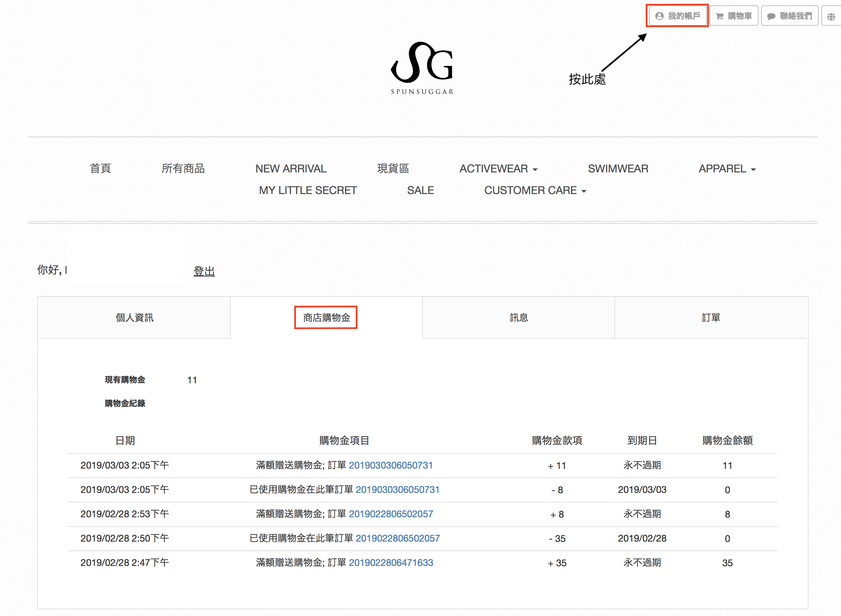Screen dimensions: 841x616
Task: Expand the CUSTOMER CARE dropdown
Action: coord(535,191)
